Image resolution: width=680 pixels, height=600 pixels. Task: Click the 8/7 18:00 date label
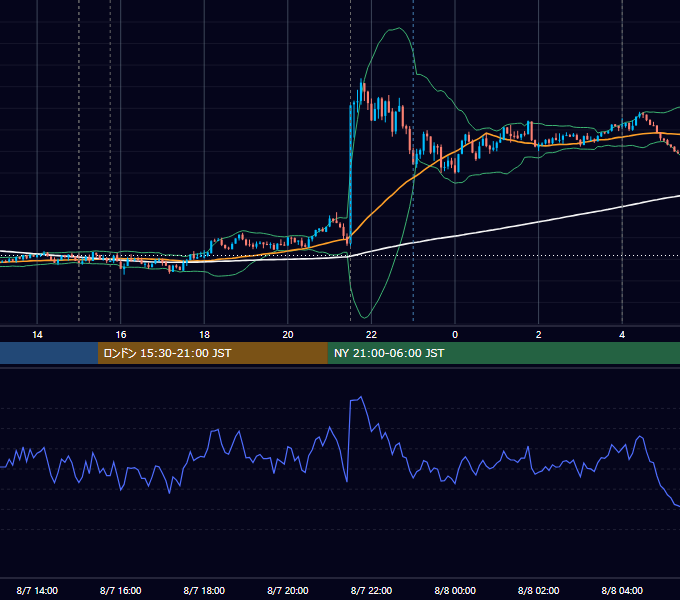tap(204, 590)
